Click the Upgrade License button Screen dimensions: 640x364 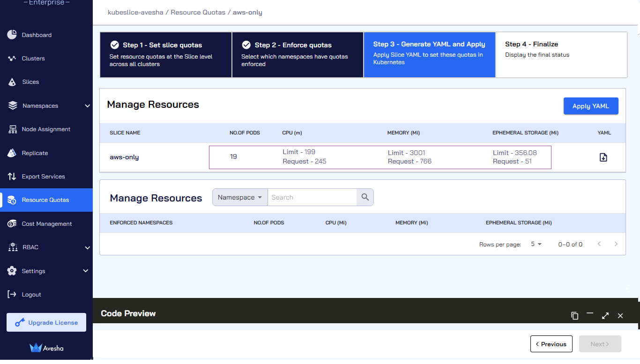coord(46,322)
